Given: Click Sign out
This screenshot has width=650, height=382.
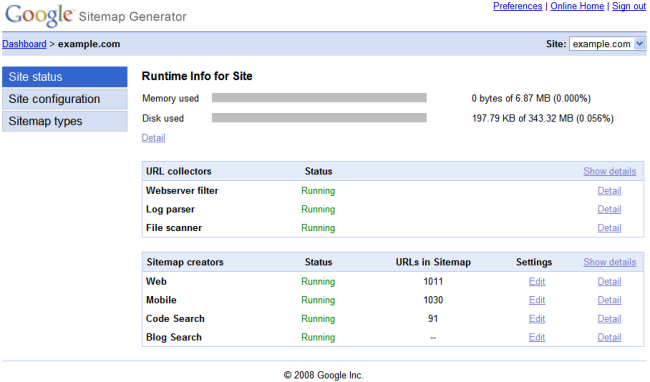Looking at the screenshot, I should (629, 6).
